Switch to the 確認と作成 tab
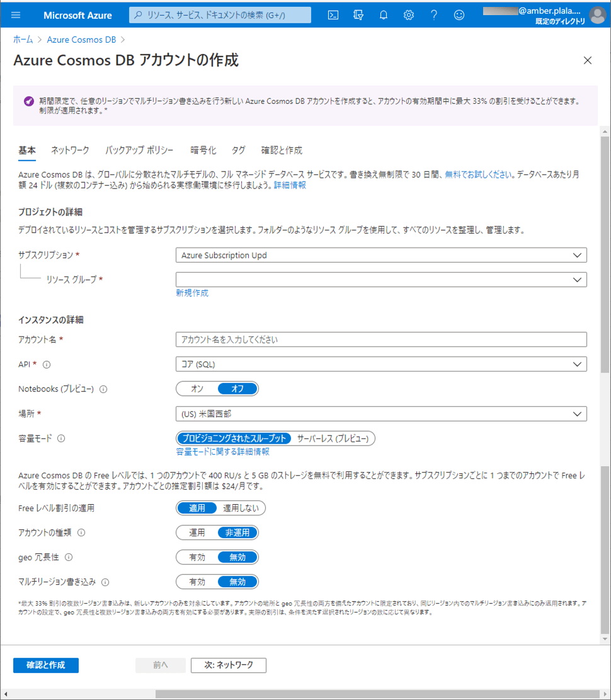The height and width of the screenshot is (700, 611). click(282, 151)
